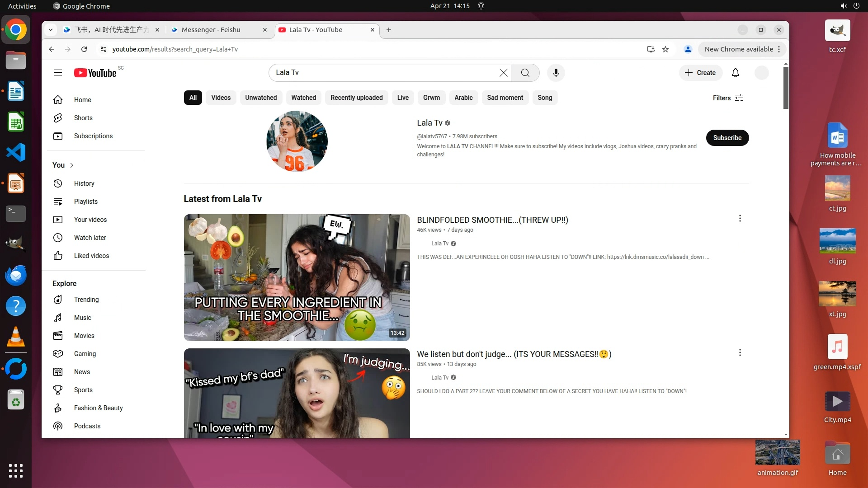Open the hamburger guide menu
The width and height of the screenshot is (868, 488).
tap(58, 73)
